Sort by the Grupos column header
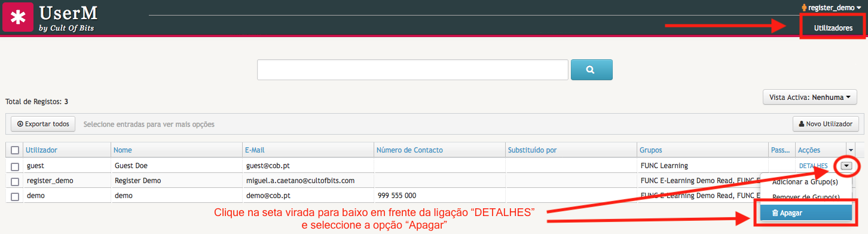 pos(650,150)
